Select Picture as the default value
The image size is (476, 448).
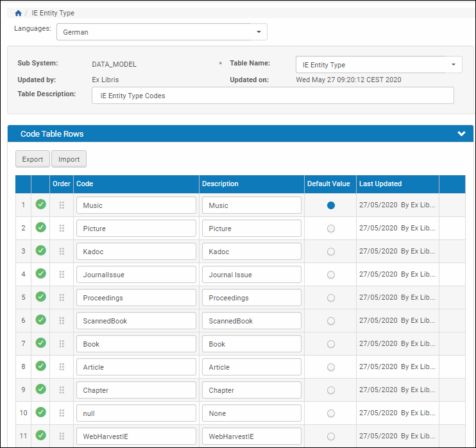(330, 228)
